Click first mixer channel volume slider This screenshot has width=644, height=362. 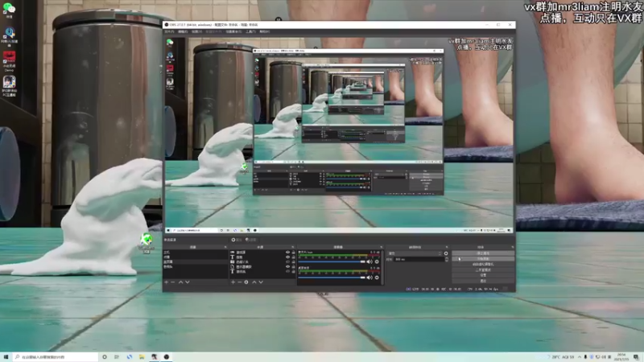(332, 261)
